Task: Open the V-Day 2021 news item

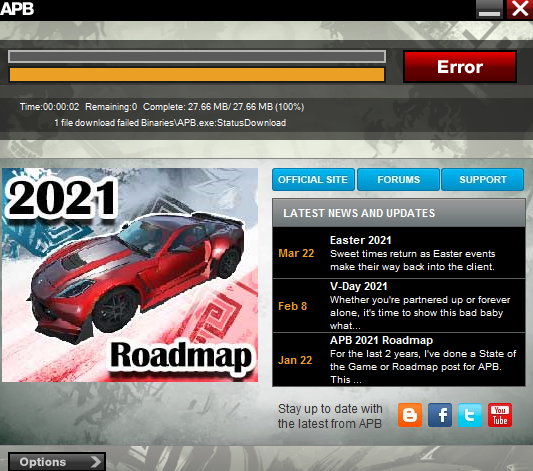Action: [x=399, y=306]
